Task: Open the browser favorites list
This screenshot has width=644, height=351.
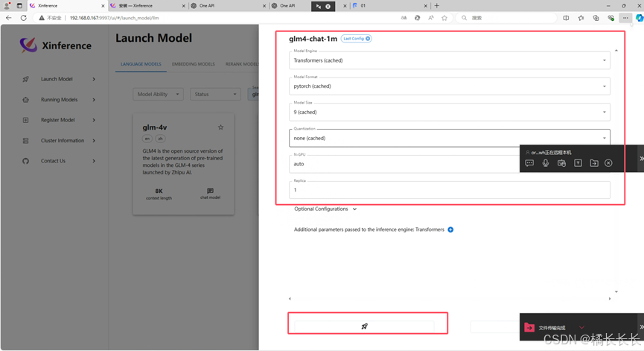Action: click(x=581, y=18)
